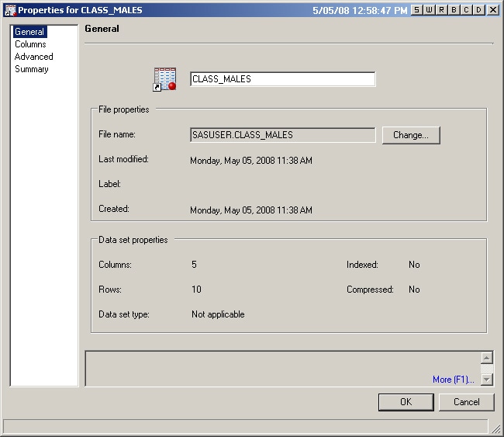This screenshot has height=437, width=504.
Task: Cancel the properties dialog
Action: coord(466,402)
